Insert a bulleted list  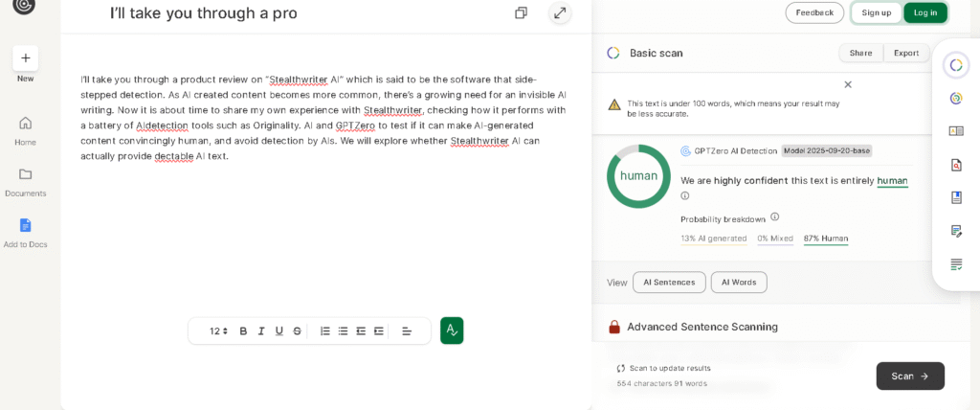(x=343, y=331)
